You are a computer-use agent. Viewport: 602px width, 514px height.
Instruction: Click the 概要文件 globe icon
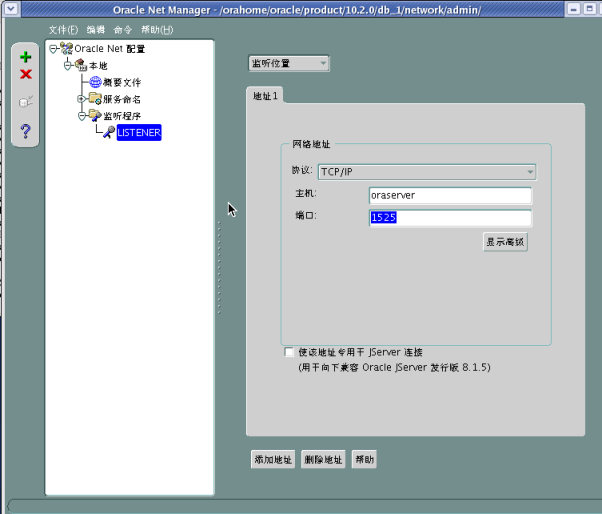tap(95, 82)
